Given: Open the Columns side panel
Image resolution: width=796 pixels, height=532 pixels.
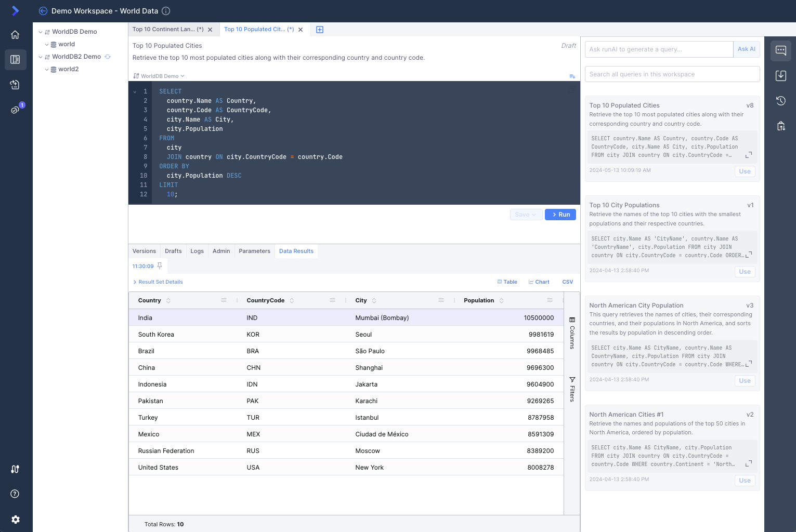Looking at the screenshot, I should tap(572, 334).
